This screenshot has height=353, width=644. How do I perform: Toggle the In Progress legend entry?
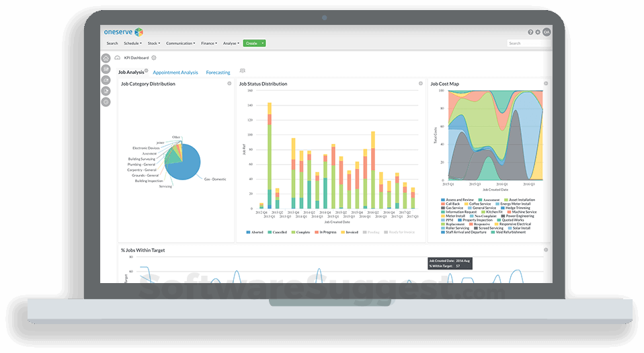click(325, 232)
